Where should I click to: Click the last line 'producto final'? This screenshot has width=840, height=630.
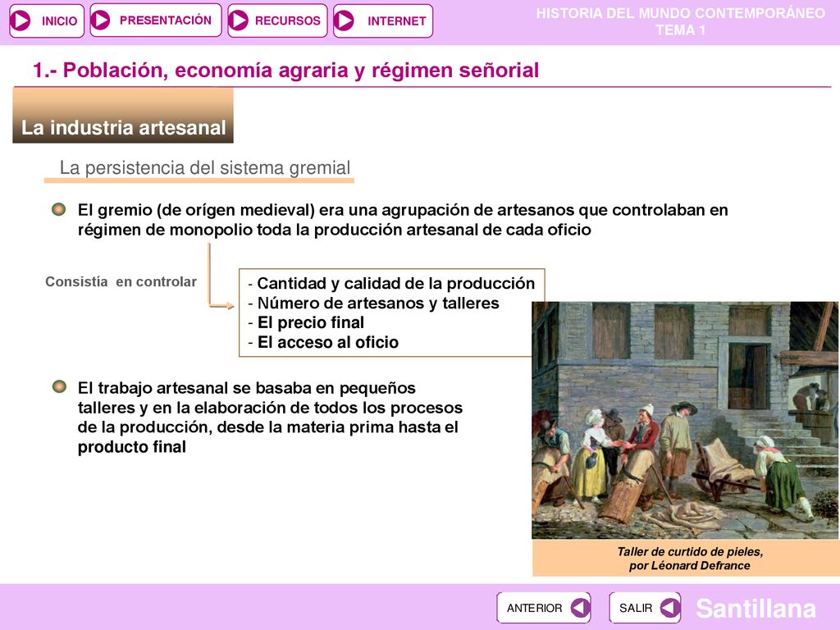[x=132, y=447]
